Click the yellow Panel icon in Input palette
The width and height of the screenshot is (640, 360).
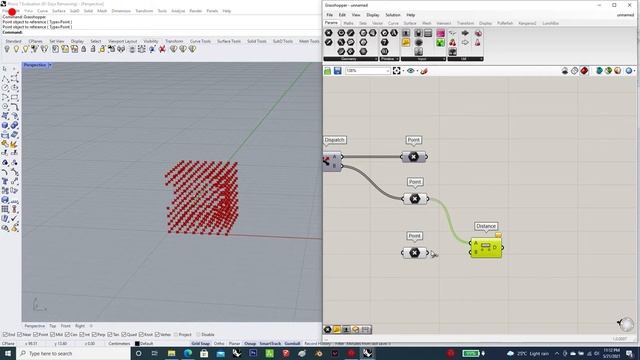point(406,42)
